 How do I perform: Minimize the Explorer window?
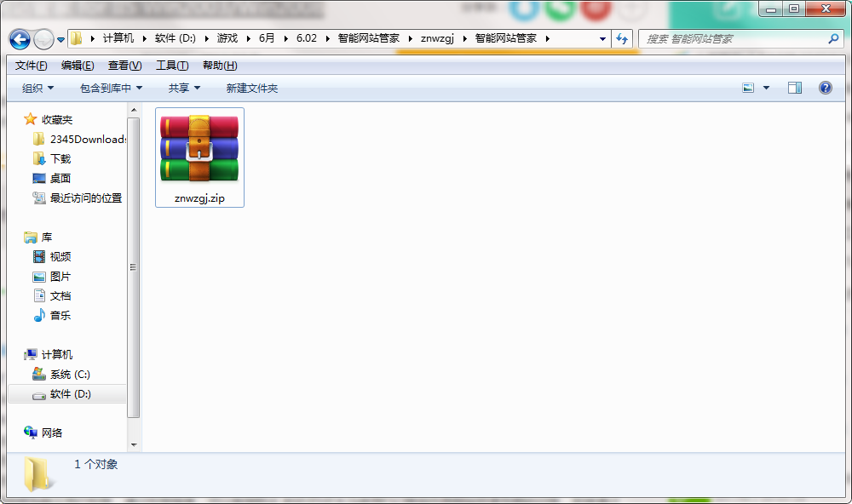[771, 9]
